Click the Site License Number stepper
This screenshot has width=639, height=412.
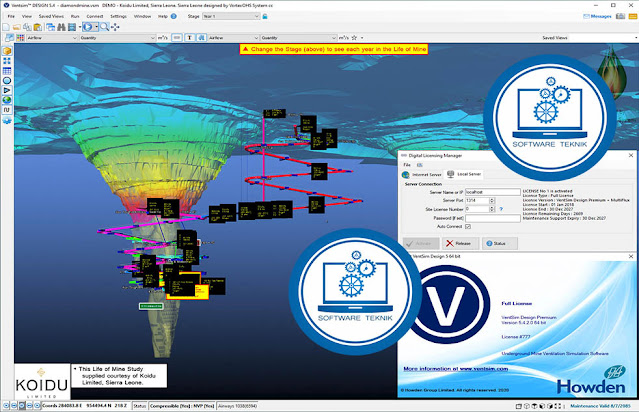492,209
